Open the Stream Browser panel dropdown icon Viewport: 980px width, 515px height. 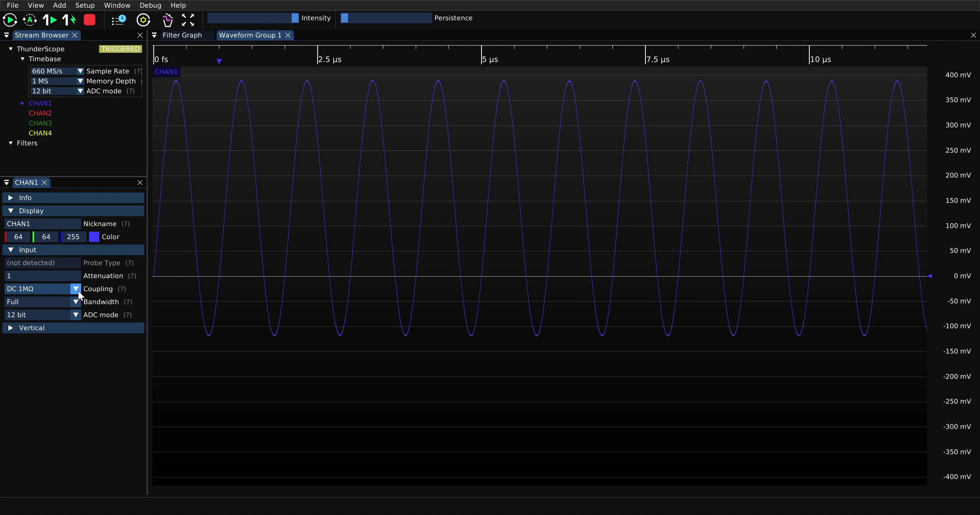pyautogui.click(x=7, y=35)
